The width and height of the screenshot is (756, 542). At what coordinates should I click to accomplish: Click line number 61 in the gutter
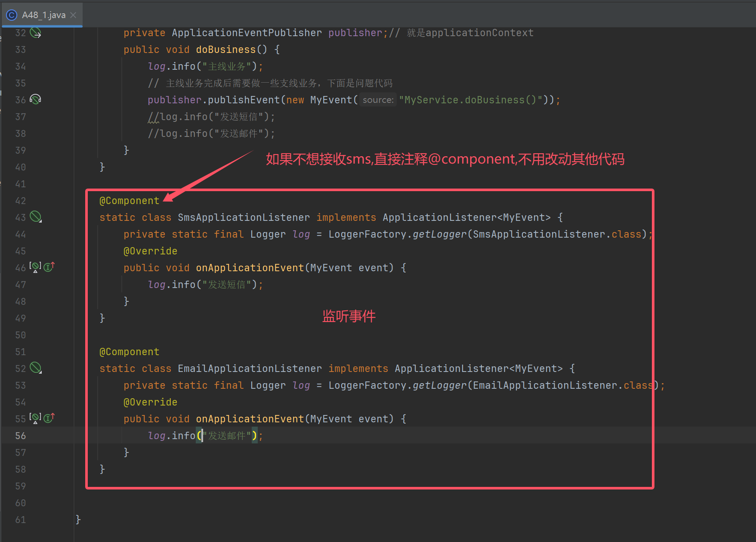(20, 520)
